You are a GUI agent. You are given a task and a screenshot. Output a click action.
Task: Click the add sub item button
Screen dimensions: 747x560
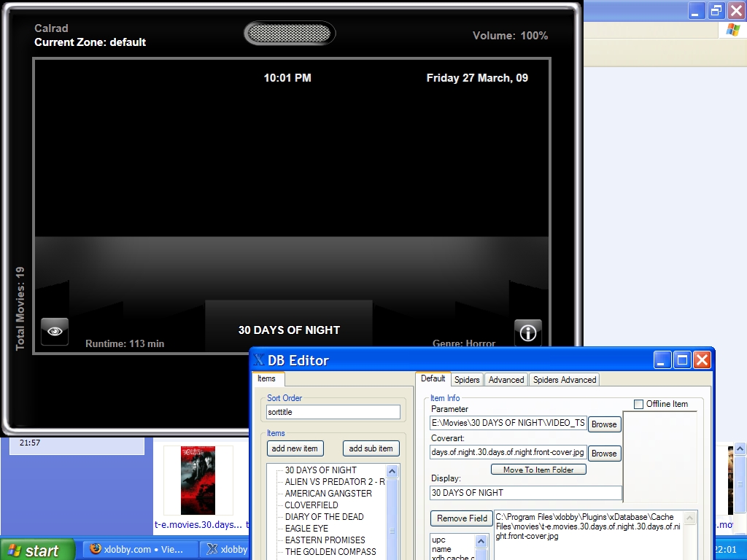point(371,448)
